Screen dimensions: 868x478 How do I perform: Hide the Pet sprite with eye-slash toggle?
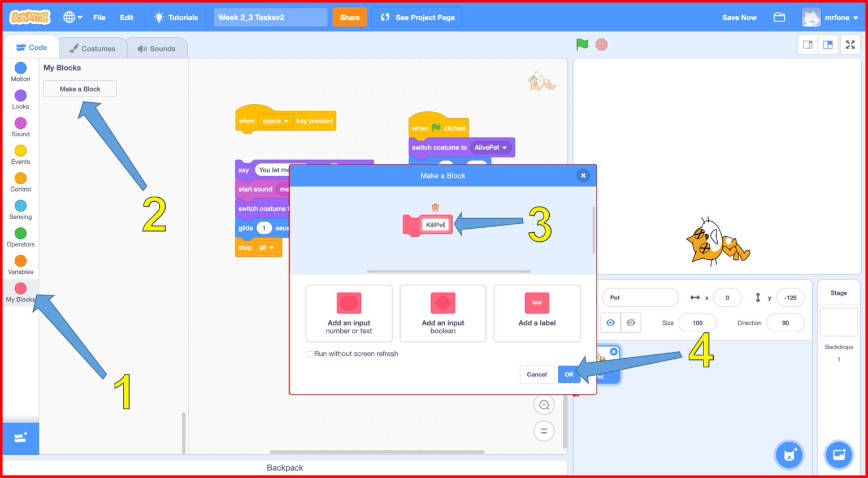coord(631,322)
